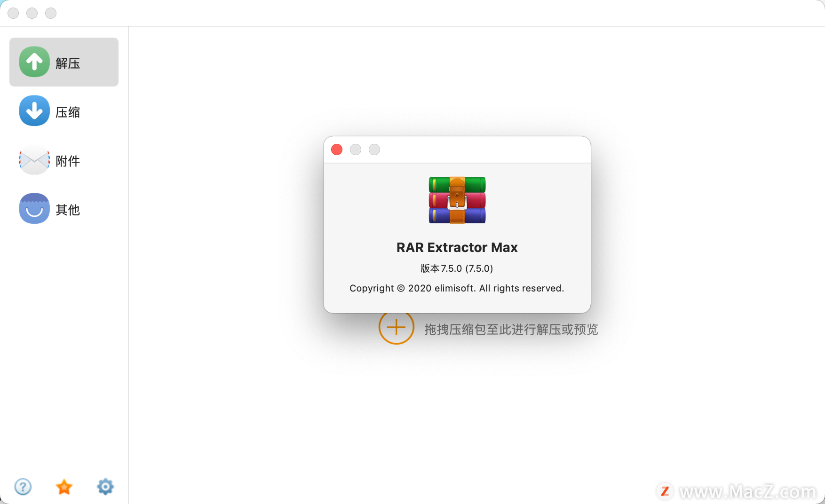Click the purple shopping bag icon

tap(34, 208)
